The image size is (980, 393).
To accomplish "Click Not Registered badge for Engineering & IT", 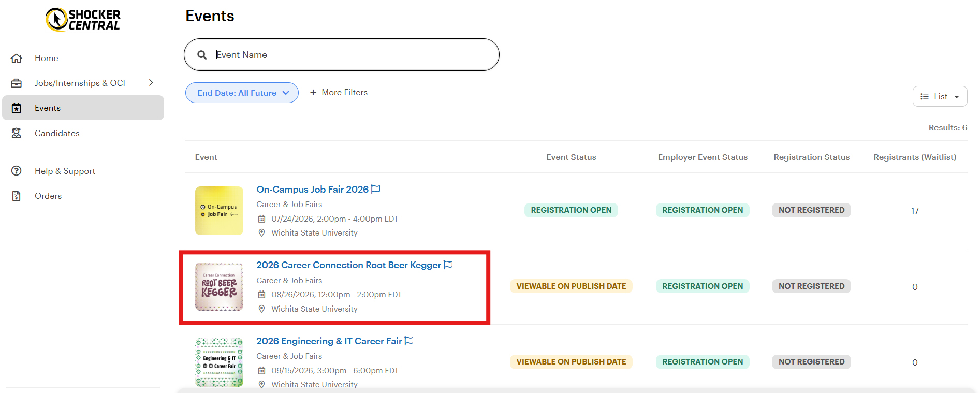I will coord(811,362).
